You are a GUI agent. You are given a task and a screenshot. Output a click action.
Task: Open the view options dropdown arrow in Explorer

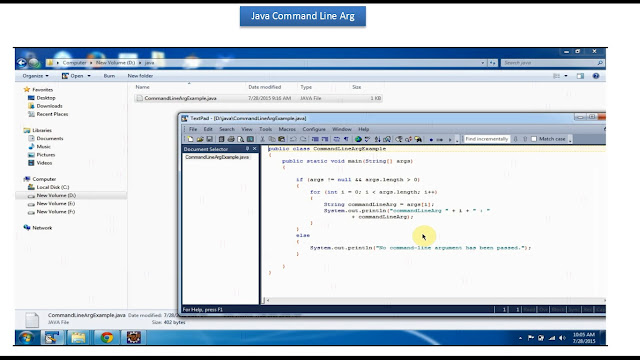point(566,76)
